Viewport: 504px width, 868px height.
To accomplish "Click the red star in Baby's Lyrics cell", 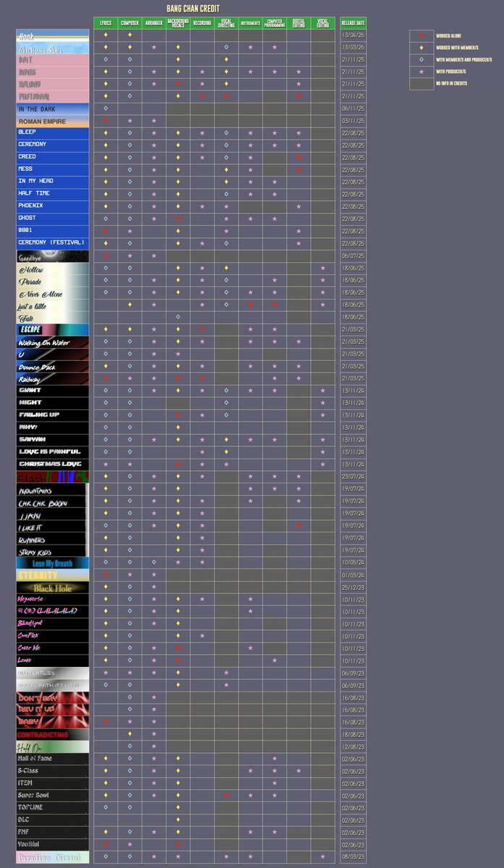I will pyautogui.click(x=106, y=721).
